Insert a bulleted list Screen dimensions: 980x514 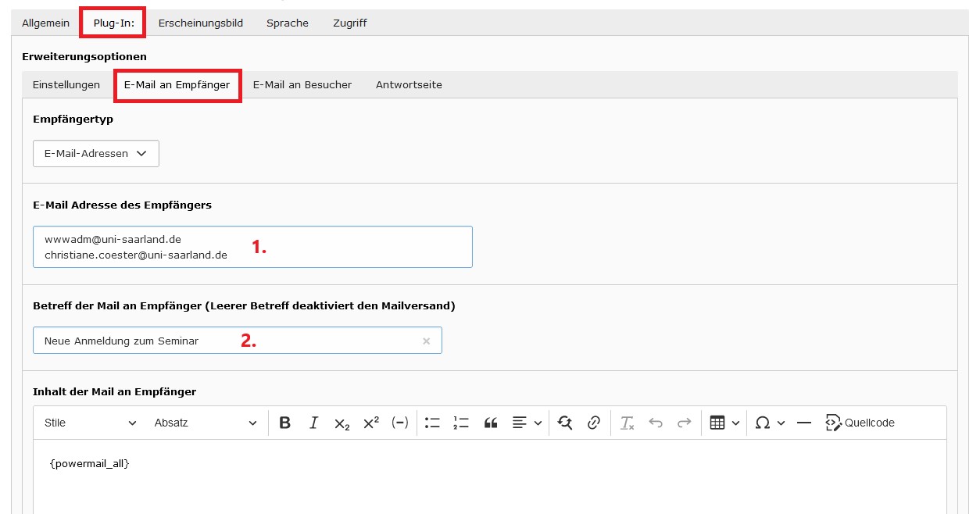[432, 423]
